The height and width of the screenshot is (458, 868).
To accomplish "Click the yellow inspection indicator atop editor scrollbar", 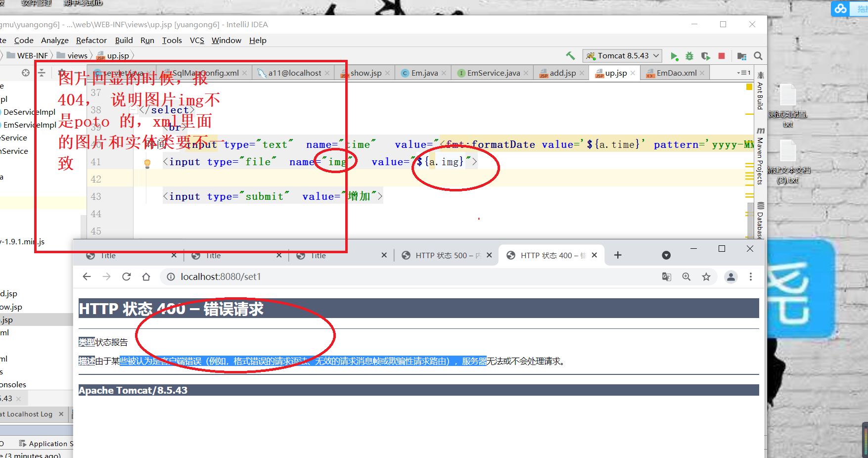I will [x=749, y=87].
